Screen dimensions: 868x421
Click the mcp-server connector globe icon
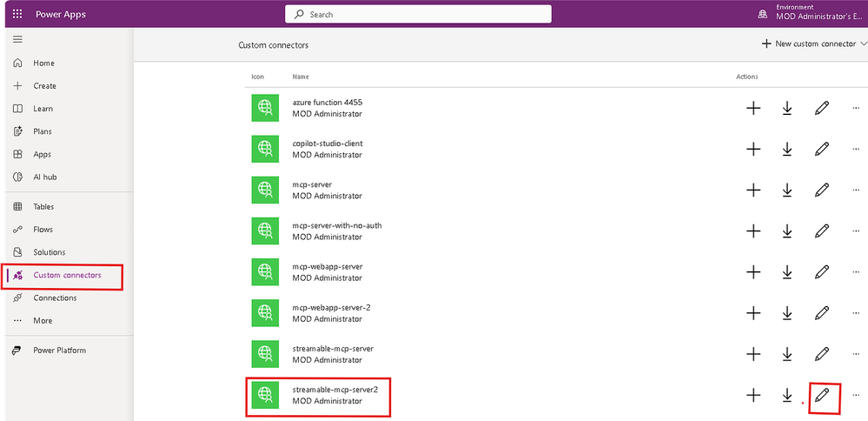(x=265, y=190)
